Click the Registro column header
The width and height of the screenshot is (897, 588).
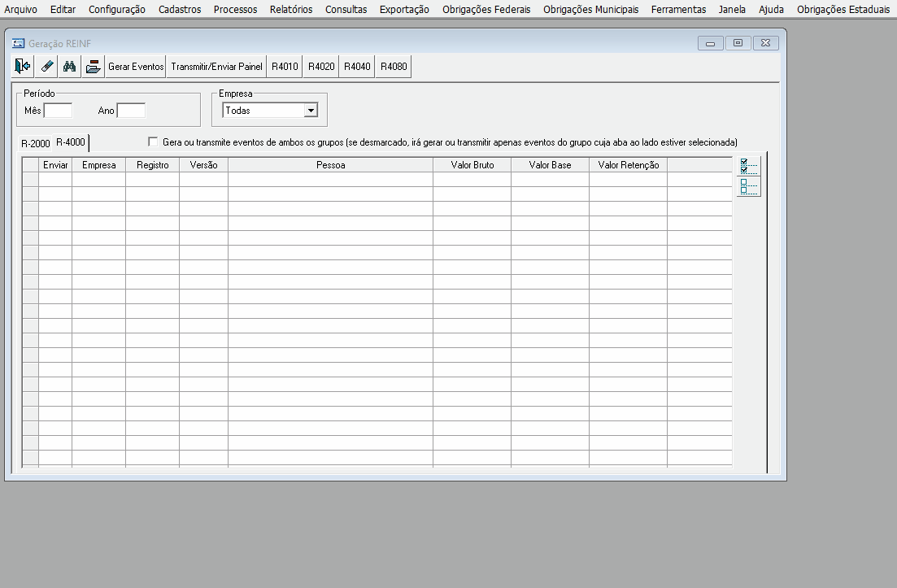(153, 165)
